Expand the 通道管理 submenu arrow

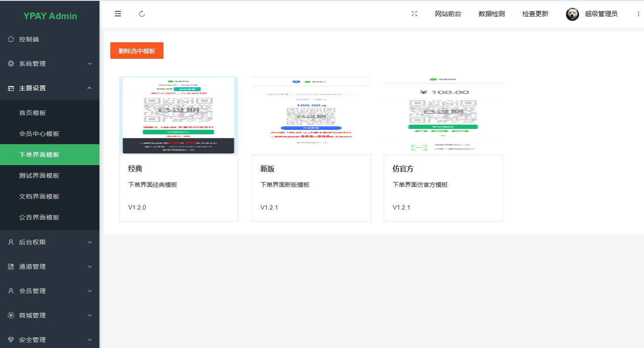(x=90, y=267)
